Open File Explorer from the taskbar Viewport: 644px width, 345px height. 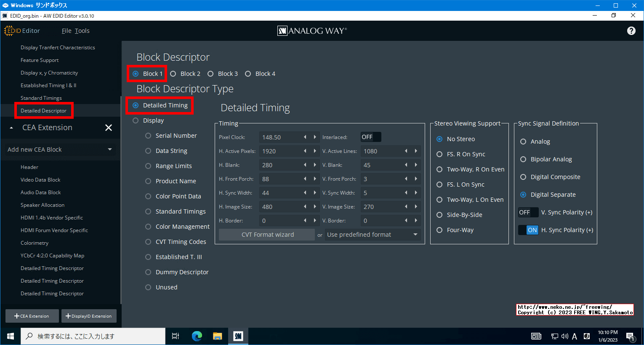point(217,336)
